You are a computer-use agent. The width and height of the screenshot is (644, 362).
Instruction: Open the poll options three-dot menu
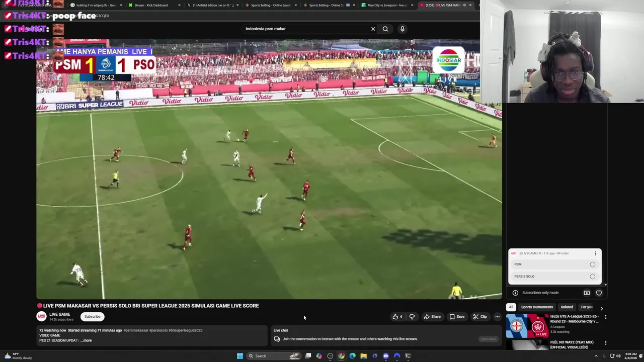pyautogui.click(x=595, y=253)
